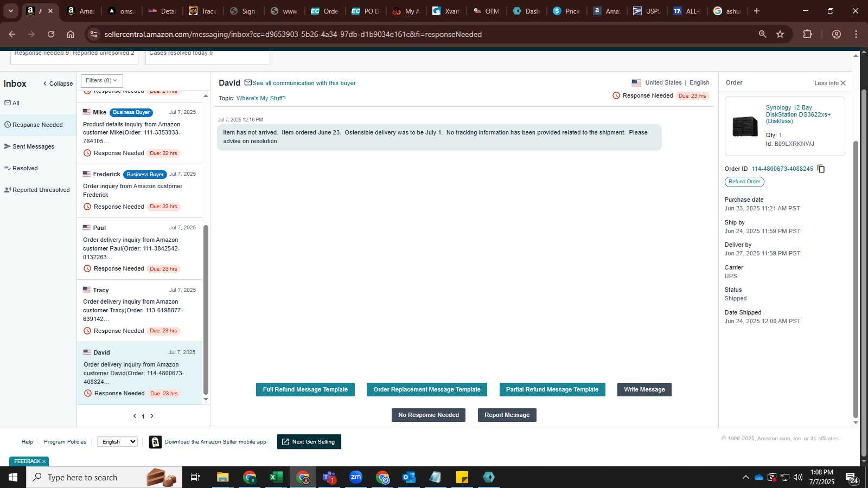Open the volume control in system tray
Viewport: 868px width, 488px height.
click(x=798, y=477)
